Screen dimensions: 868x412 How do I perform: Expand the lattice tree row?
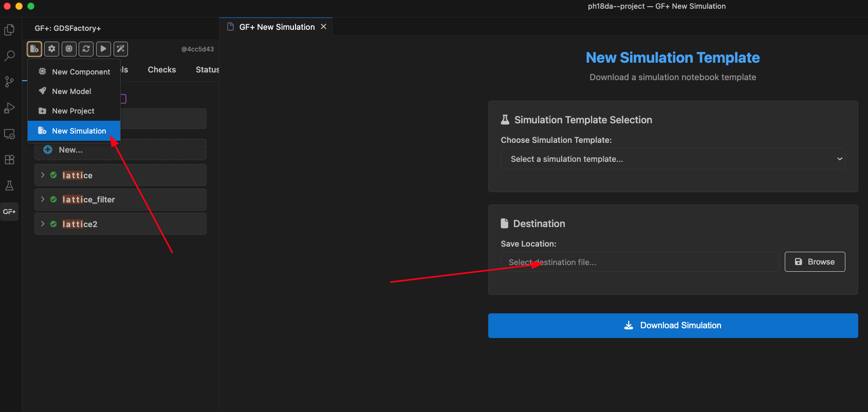point(43,175)
